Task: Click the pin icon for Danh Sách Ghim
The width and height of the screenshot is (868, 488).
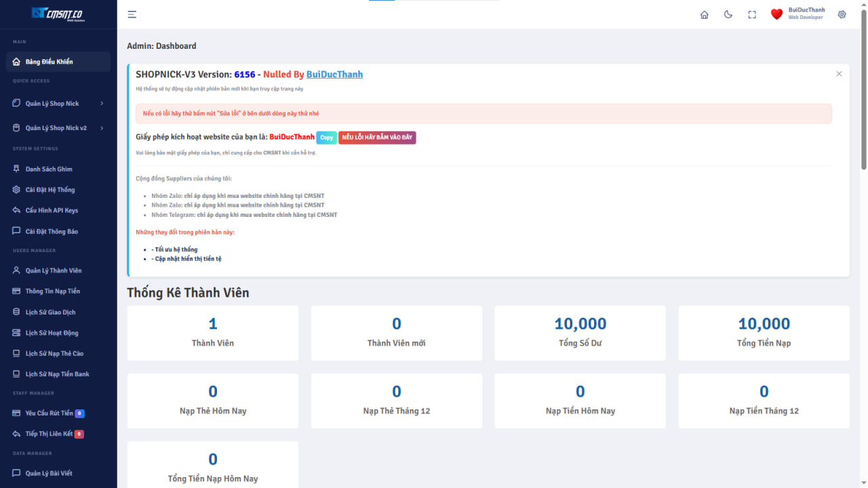Action: tap(17, 169)
